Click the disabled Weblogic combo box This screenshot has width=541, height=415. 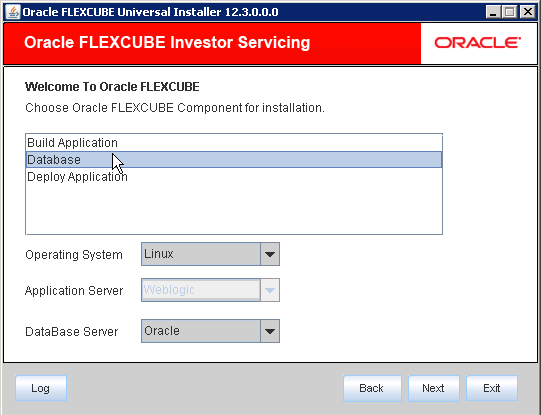pos(200,290)
